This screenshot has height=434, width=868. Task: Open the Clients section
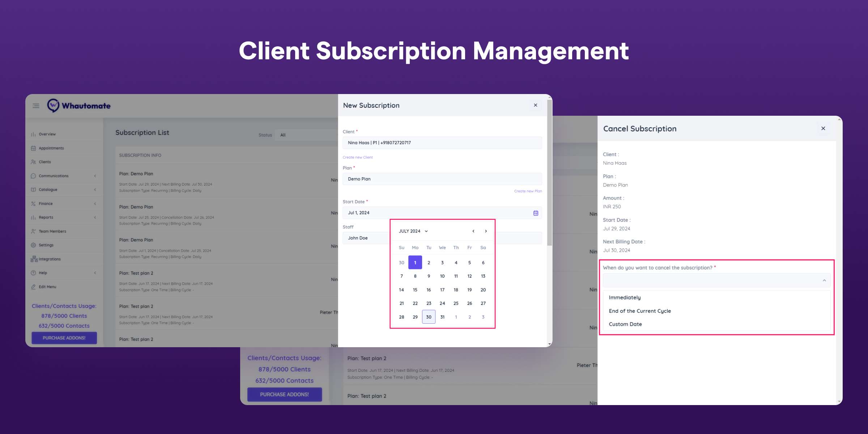point(46,162)
